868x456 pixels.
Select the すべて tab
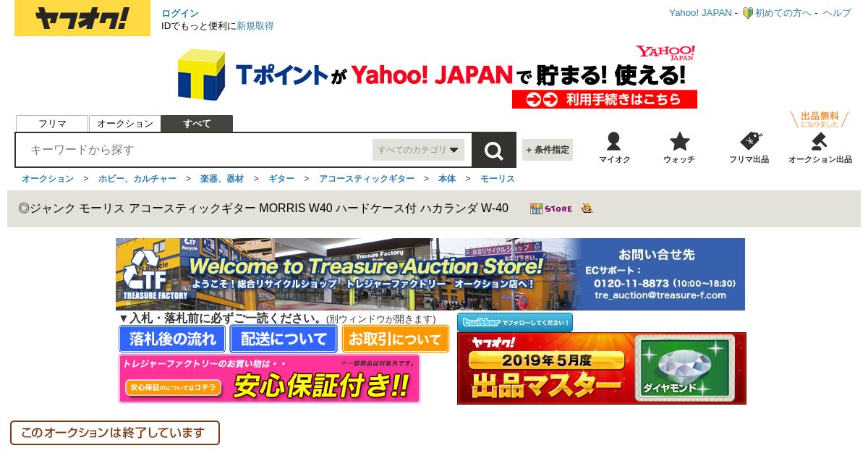[x=197, y=124]
